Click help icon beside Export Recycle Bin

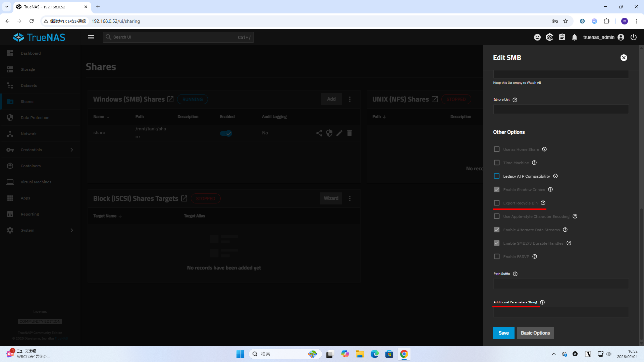pyautogui.click(x=543, y=203)
